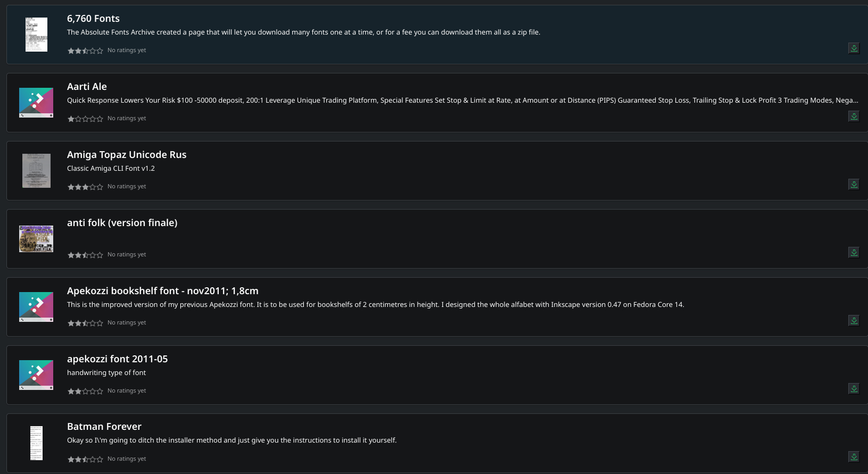Screen dimensions: 868x474
Task: Click the Aarti Ale placeholder thumbnail
Action: [36, 103]
